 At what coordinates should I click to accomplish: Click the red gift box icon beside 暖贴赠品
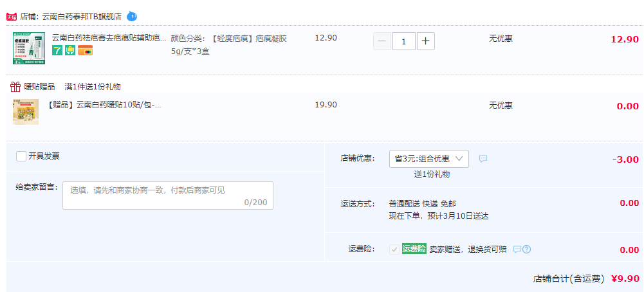(15, 87)
